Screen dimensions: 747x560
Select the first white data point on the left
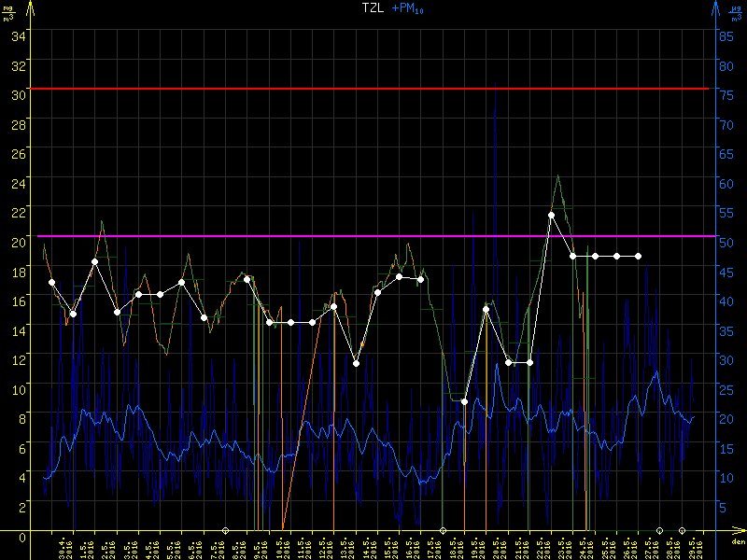(x=51, y=282)
